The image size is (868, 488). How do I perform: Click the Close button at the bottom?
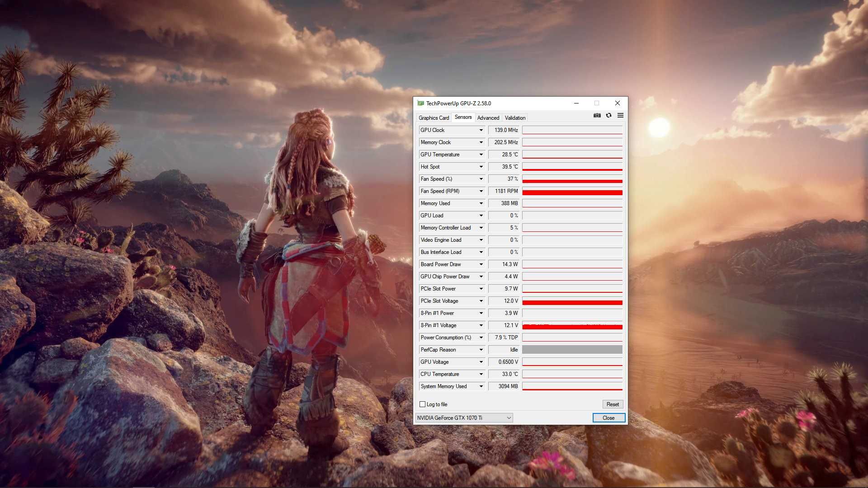(x=609, y=418)
